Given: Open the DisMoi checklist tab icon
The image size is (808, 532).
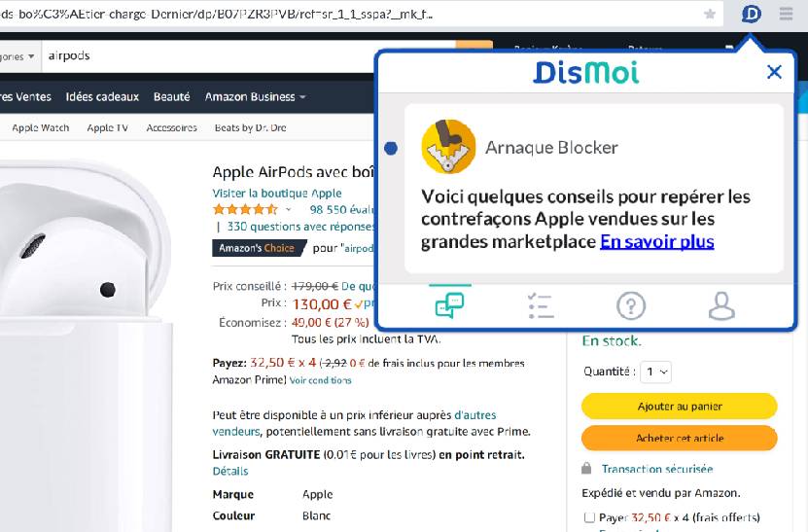Looking at the screenshot, I should click(541, 305).
